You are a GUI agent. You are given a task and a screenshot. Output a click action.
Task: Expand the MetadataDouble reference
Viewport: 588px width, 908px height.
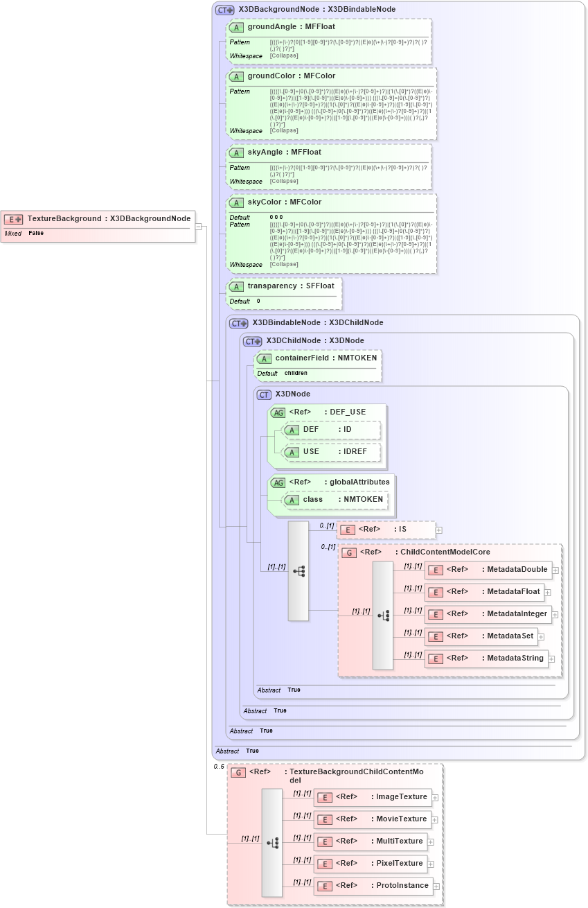555,570
